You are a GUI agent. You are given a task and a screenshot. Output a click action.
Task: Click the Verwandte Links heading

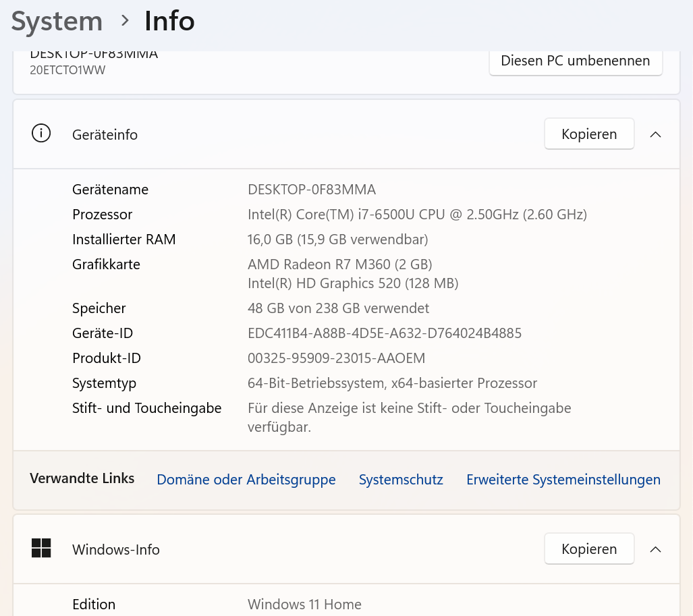pos(82,478)
